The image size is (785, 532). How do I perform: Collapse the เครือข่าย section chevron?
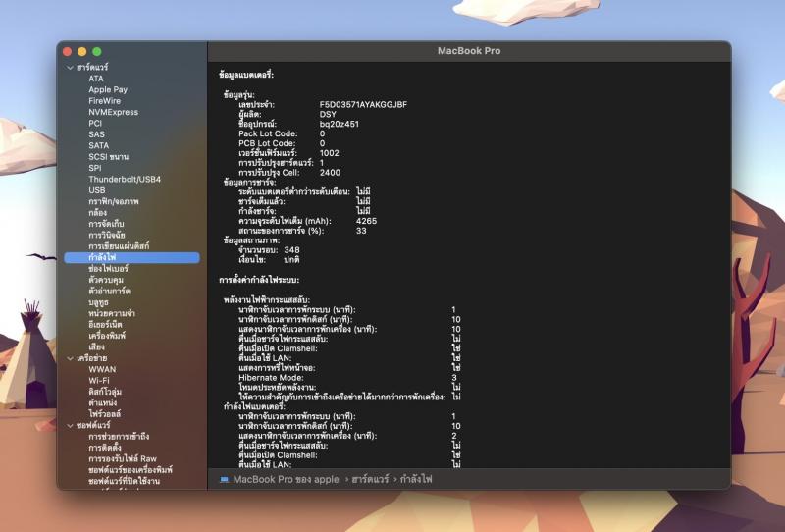[x=70, y=358]
